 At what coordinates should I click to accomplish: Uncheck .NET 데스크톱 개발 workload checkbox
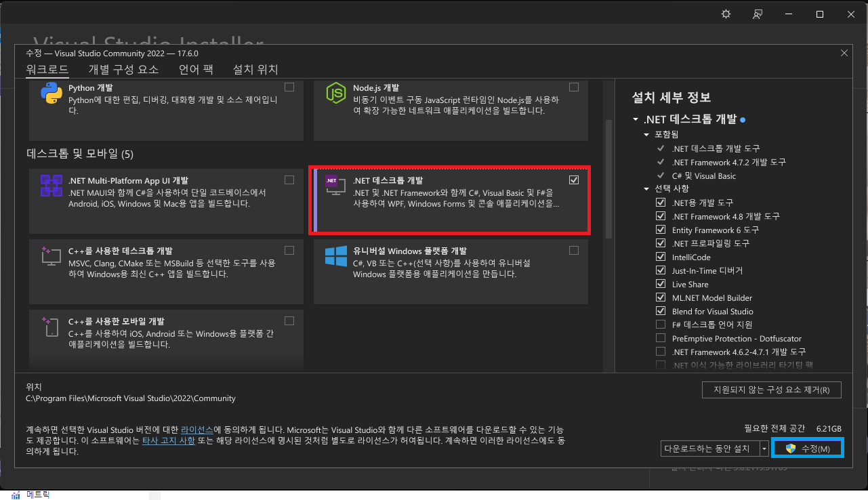click(x=574, y=180)
